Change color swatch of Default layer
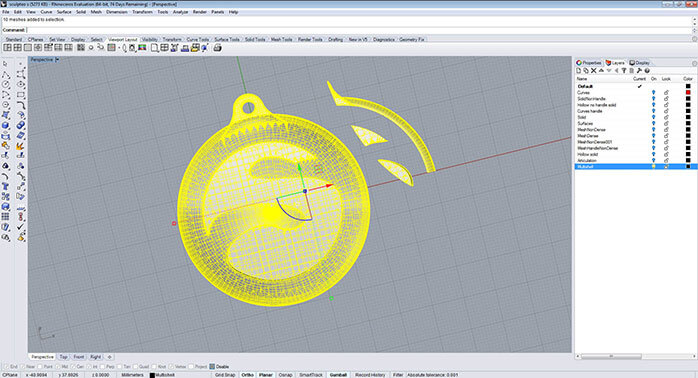The image size is (698, 378). 688,86
